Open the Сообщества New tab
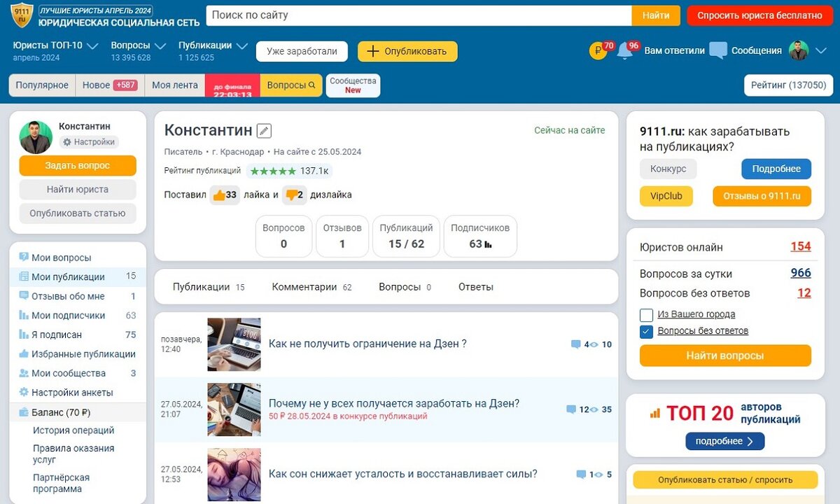 tap(353, 85)
